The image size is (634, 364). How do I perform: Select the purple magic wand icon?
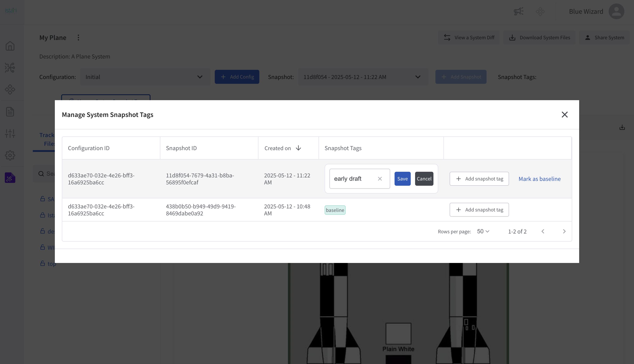pyautogui.click(x=10, y=177)
